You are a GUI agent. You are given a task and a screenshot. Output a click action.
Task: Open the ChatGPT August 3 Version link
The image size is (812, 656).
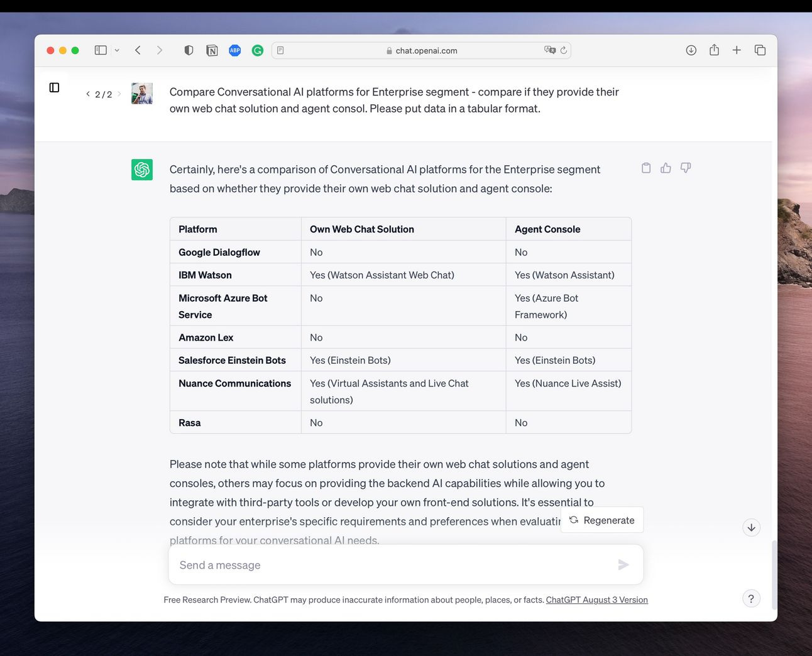(x=597, y=600)
